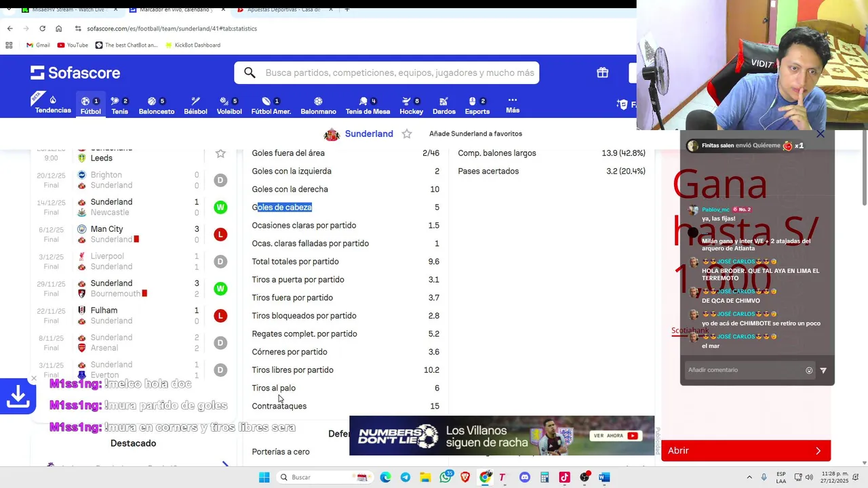This screenshot has height=488, width=868.
Task: Click the download arrow overlay icon
Action: point(18,397)
